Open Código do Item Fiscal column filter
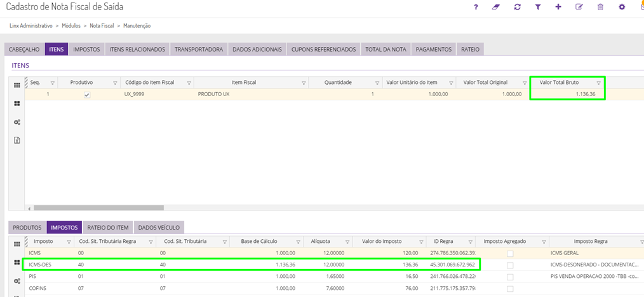Image resolution: width=644 pixels, height=297 pixels. [x=189, y=83]
